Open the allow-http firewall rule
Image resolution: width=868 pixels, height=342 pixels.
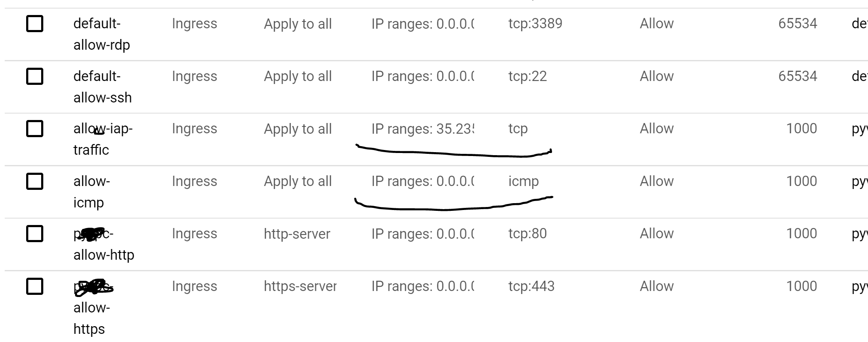(104, 244)
